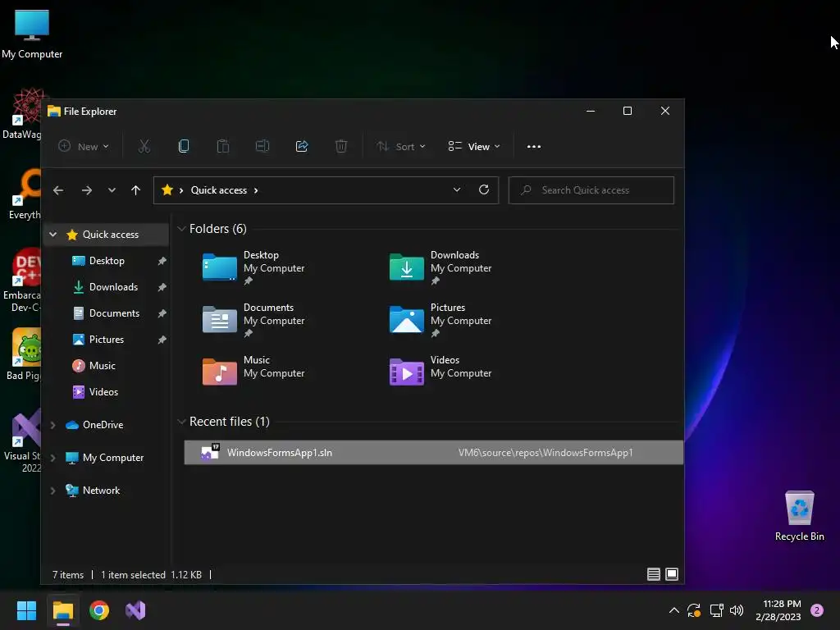Open recent locations dropdown arrow
The height and width of the screenshot is (630, 840).
[112, 190]
